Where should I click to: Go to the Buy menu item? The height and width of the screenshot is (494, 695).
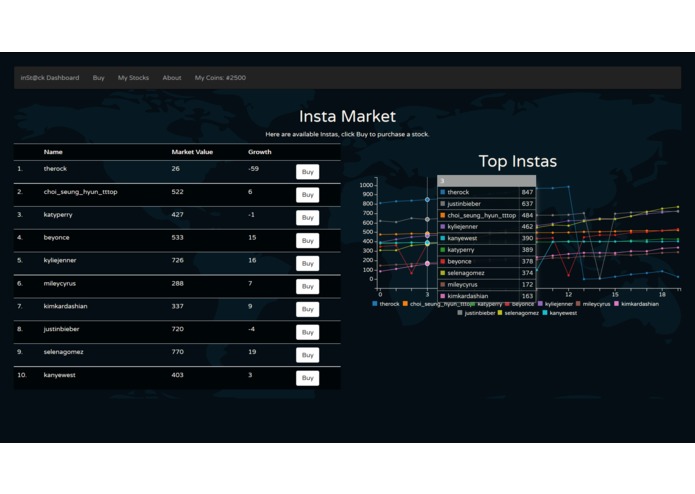pos(98,78)
